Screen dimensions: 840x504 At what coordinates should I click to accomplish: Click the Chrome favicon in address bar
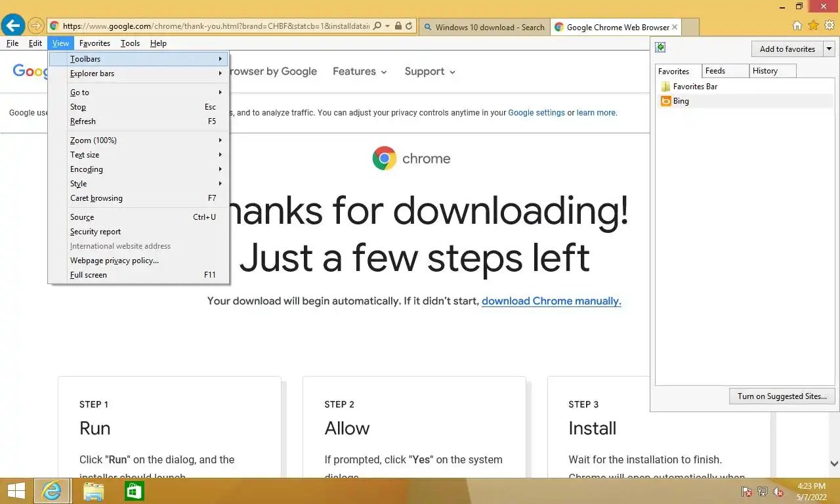click(54, 26)
